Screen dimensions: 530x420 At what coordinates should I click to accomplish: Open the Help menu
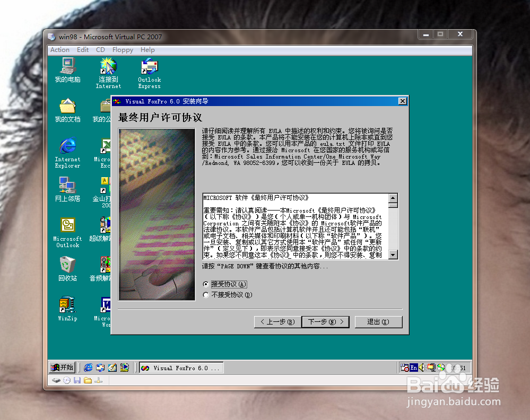(x=147, y=50)
